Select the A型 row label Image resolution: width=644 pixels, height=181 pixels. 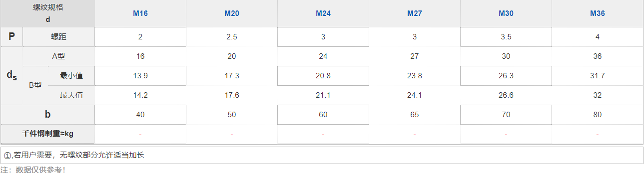(58, 56)
